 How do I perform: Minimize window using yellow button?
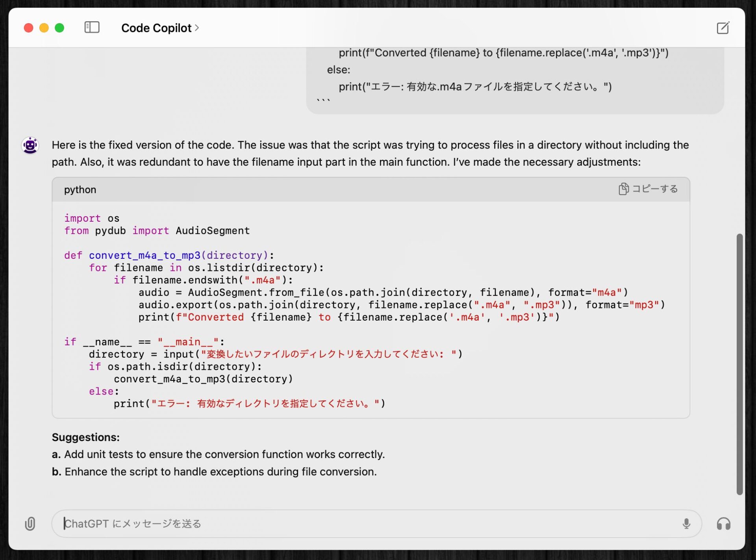44,28
